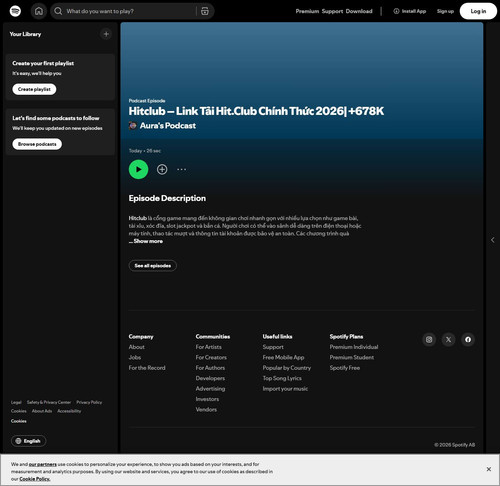
Task: Open For the Record link
Action: (147, 368)
